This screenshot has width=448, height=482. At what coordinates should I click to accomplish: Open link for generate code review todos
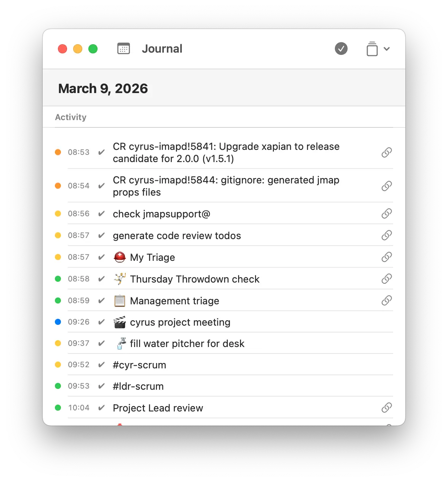(386, 235)
